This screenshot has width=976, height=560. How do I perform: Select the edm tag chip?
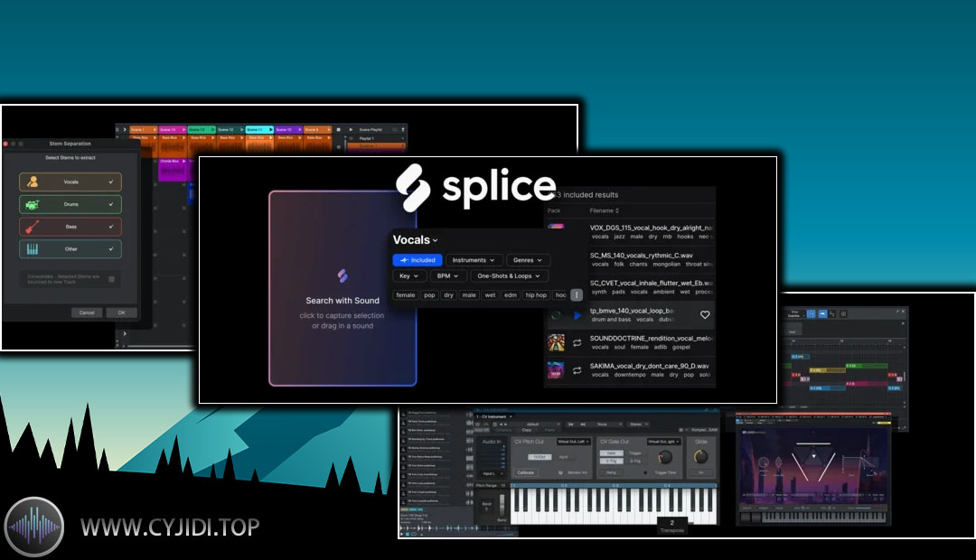[511, 295]
